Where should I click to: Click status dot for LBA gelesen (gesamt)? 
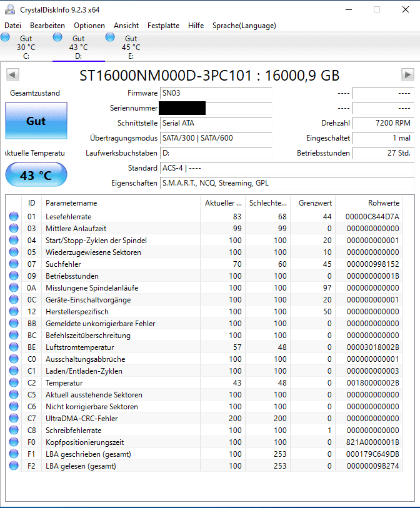coord(14,466)
